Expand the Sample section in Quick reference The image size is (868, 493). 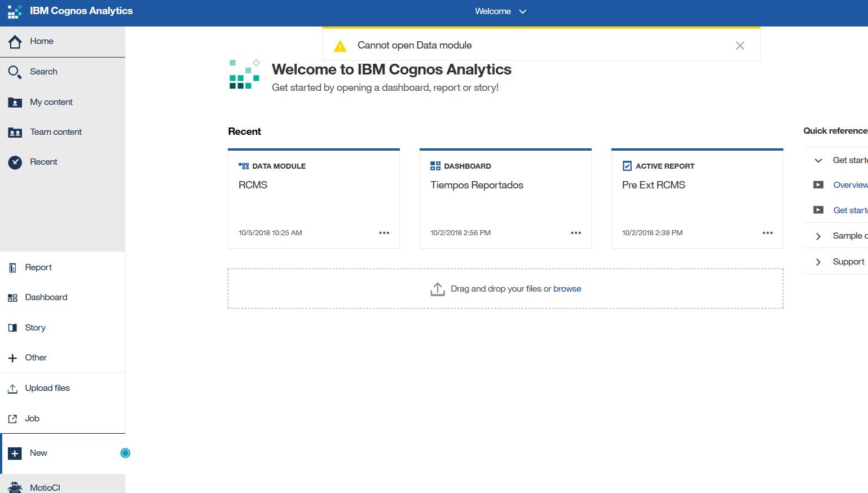(818, 236)
